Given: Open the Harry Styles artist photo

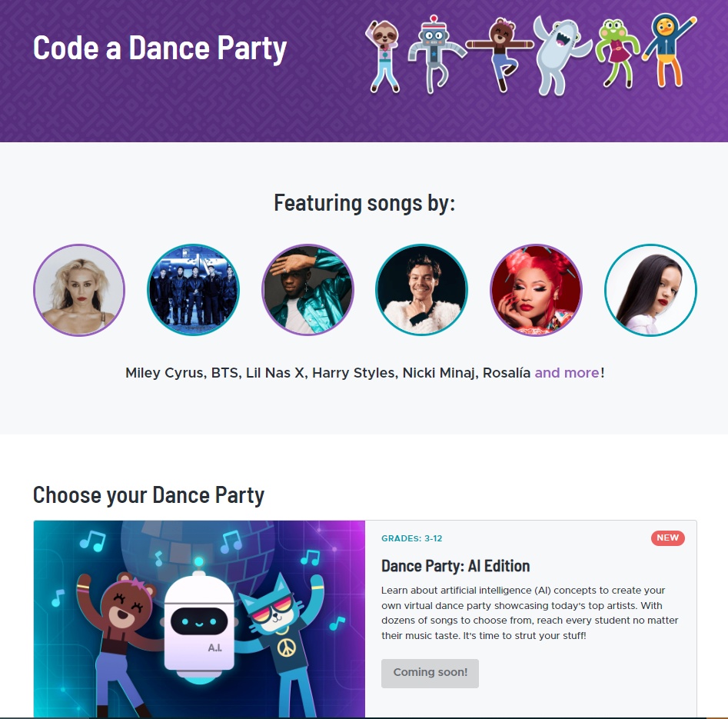Looking at the screenshot, I should click(x=421, y=290).
